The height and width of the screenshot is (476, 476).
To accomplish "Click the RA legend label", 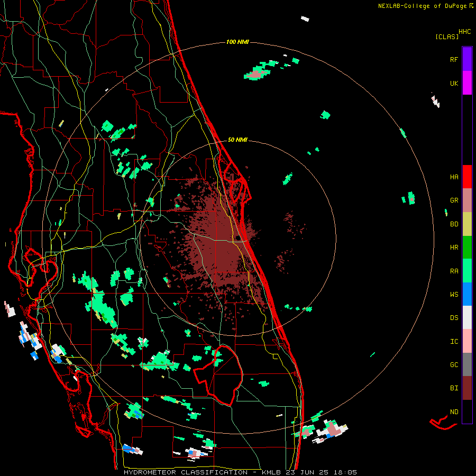I will 454,271.
